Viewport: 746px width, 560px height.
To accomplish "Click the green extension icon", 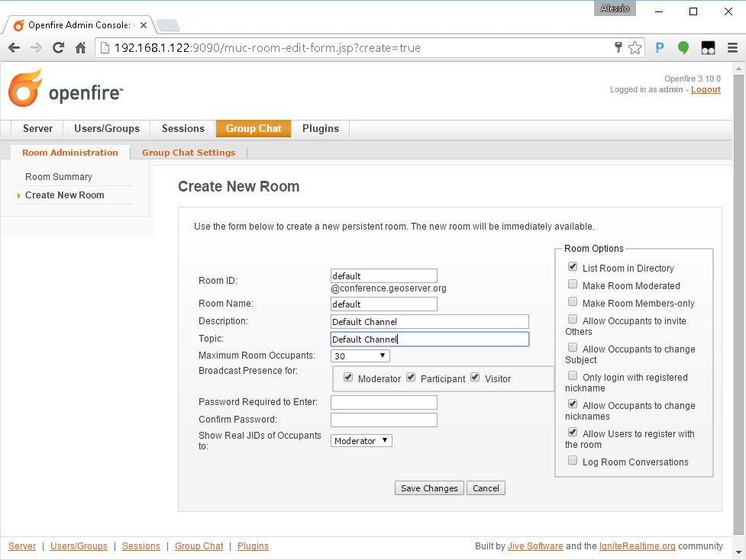I will coord(683,48).
